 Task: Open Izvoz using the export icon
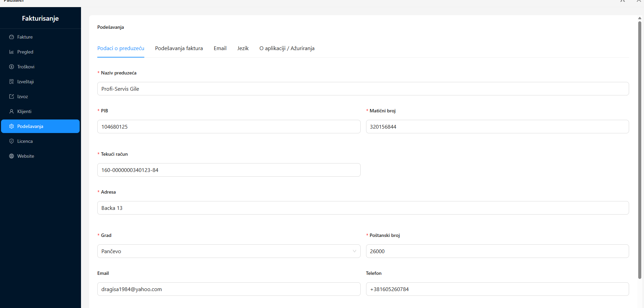(12, 96)
